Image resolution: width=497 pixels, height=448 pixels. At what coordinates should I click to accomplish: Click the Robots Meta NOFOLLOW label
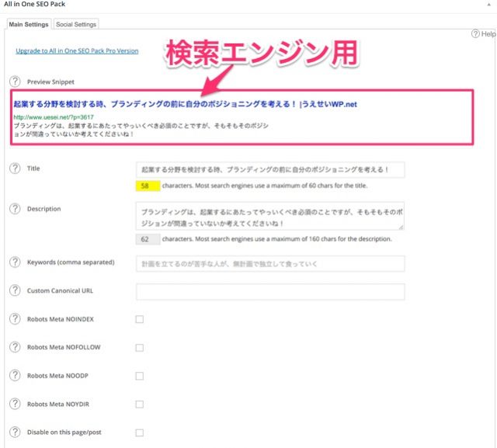click(64, 347)
